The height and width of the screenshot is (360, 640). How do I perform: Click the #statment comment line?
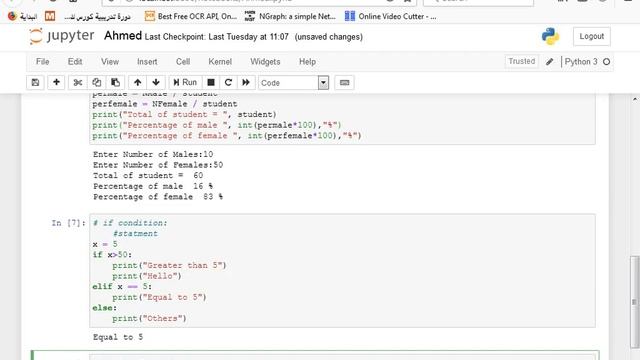point(135,233)
